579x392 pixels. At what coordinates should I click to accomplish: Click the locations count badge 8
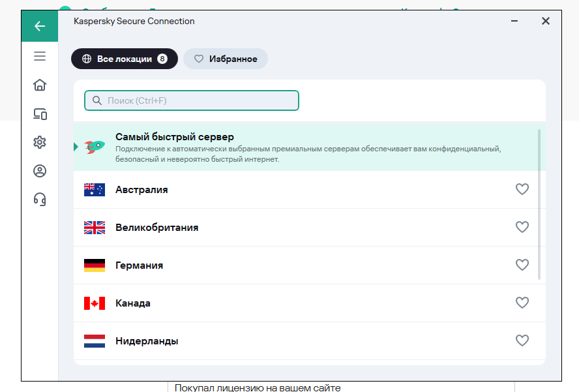[x=162, y=59]
